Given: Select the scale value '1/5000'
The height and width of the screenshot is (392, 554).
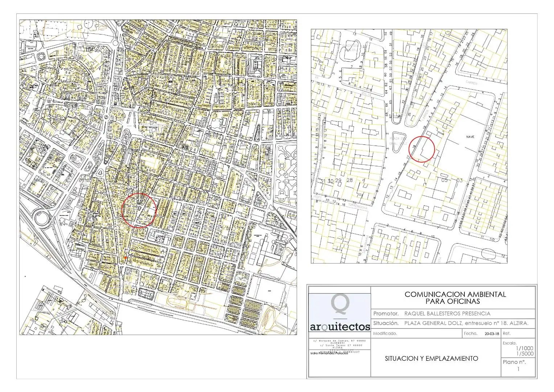Looking at the screenshot, I should [525, 354].
